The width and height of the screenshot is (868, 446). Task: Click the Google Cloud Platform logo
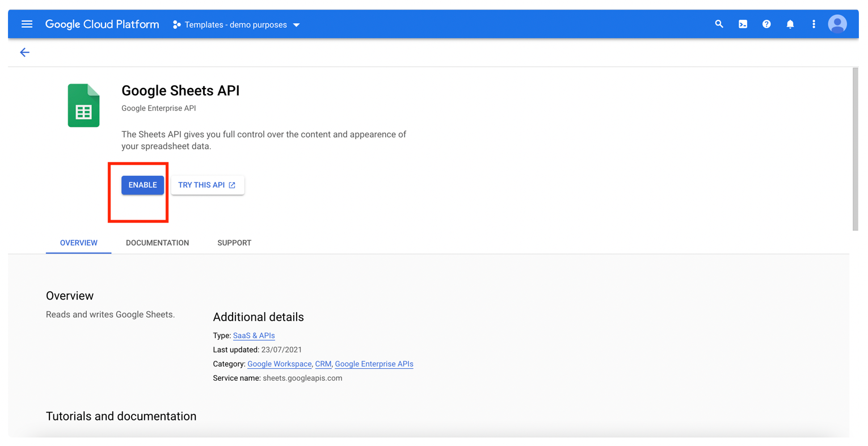pyautogui.click(x=102, y=24)
